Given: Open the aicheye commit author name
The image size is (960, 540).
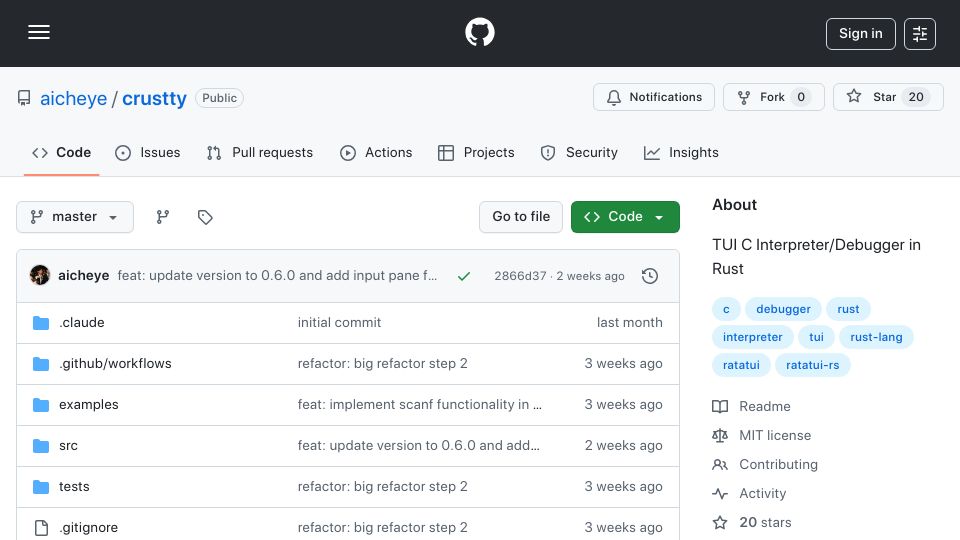Looking at the screenshot, I should (84, 276).
